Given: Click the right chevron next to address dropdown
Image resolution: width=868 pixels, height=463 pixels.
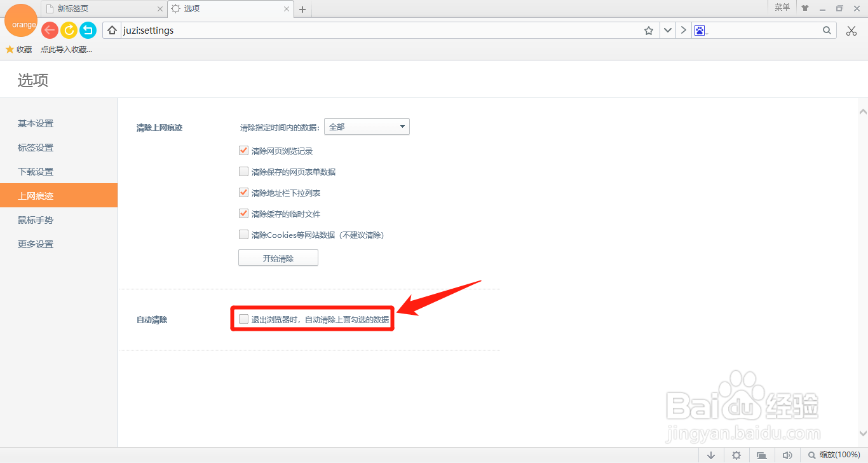Looking at the screenshot, I should pyautogui.click(x=683, y=31).
